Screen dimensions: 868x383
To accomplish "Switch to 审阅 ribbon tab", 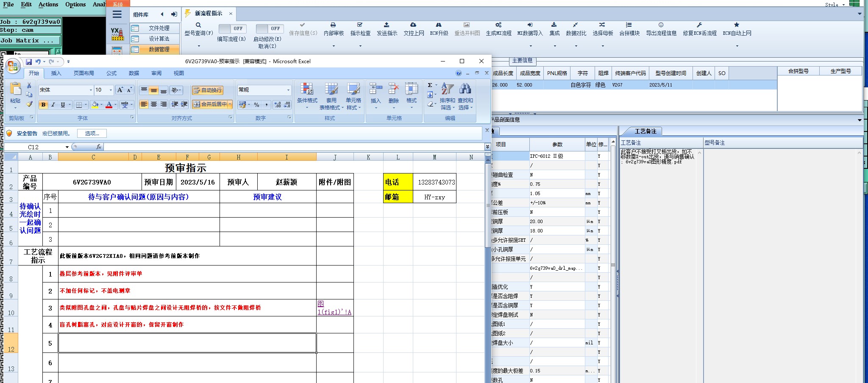I will (156, 73).
